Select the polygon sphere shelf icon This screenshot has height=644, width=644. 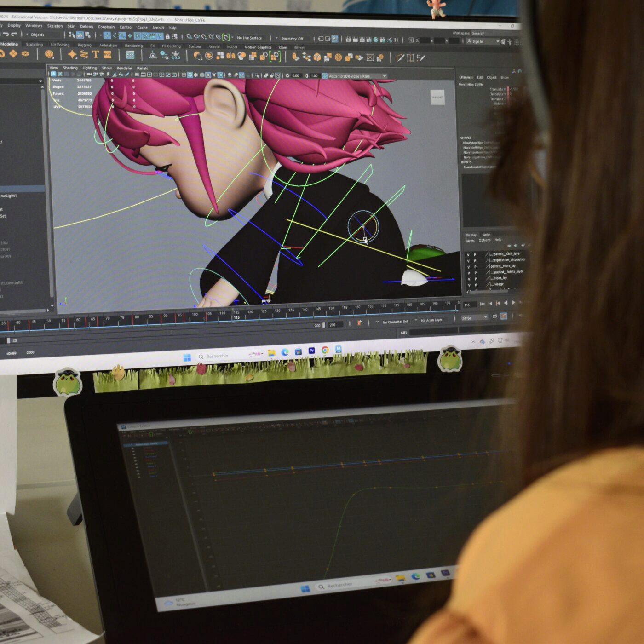(x=49, y=55)
